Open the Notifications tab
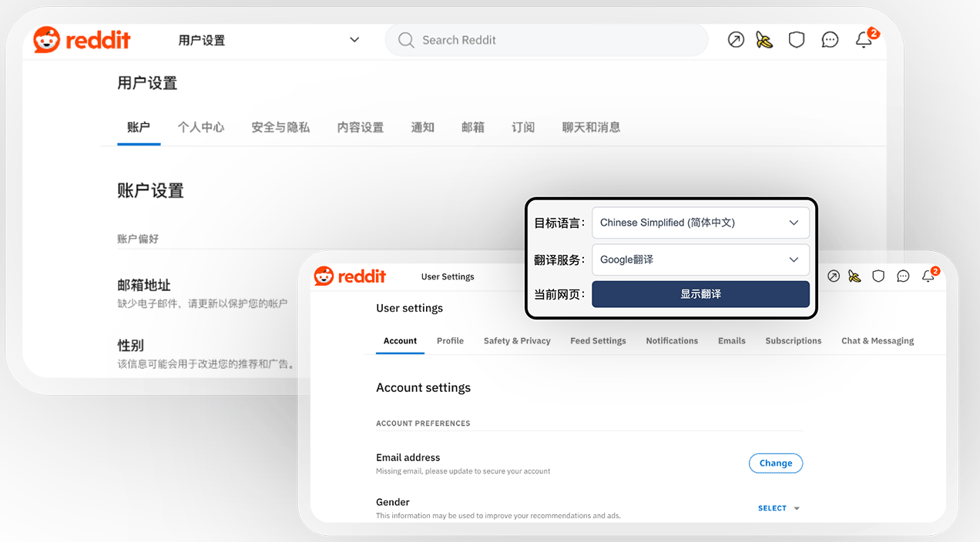This screenshot has height=542, width=980. (672, 341)
